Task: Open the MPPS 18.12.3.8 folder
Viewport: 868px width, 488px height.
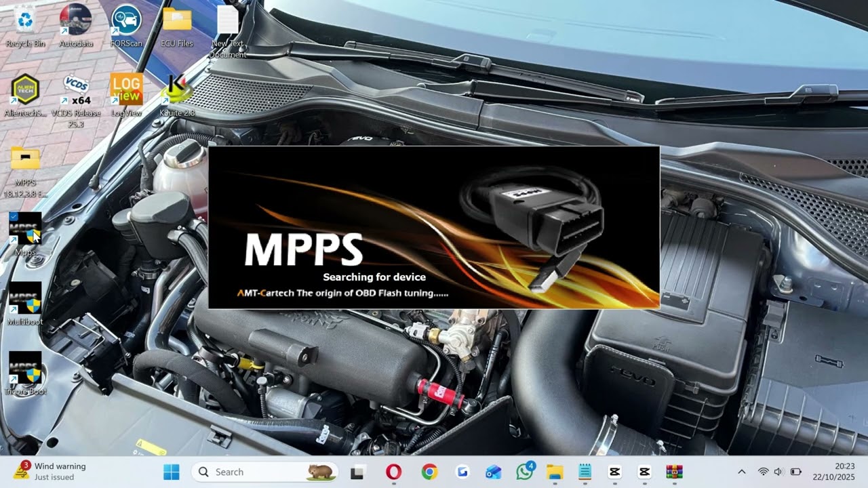Action: (25, 171)
